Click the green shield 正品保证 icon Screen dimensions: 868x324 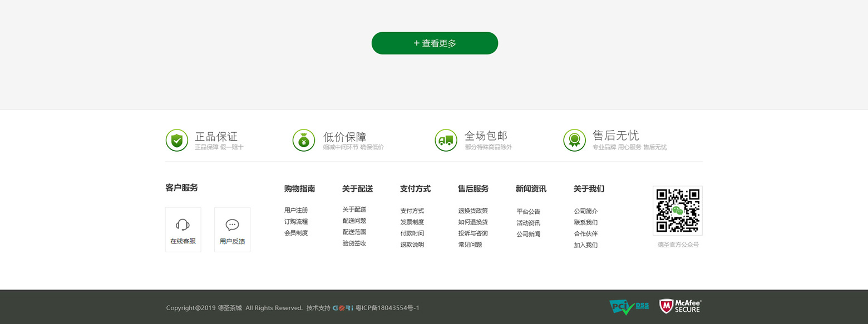(177, 140)
